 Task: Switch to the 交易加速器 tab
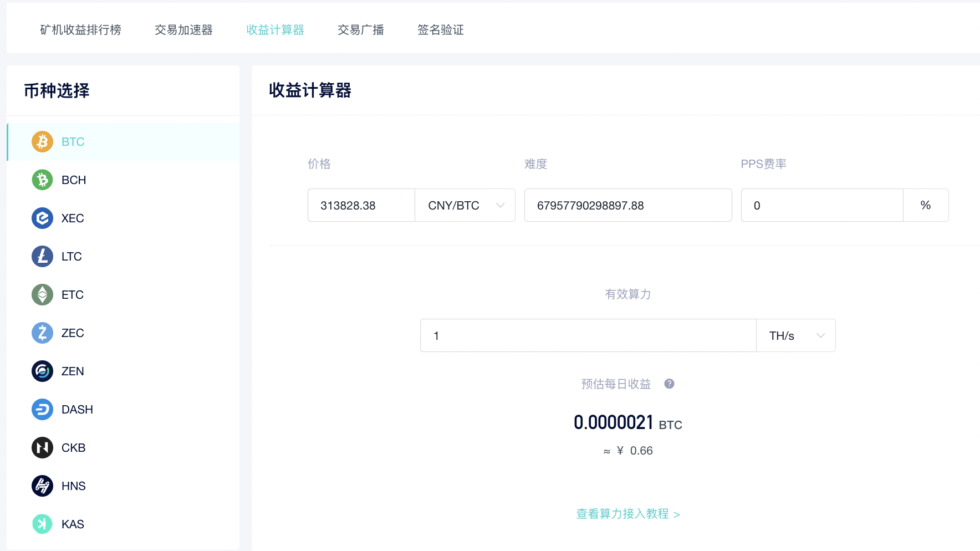pos(183,30)
